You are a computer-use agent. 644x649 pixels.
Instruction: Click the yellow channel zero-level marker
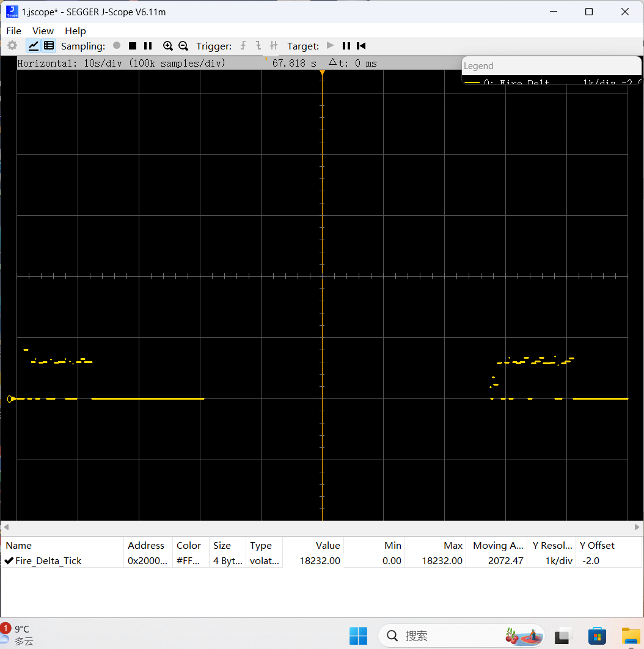[12, 399]
